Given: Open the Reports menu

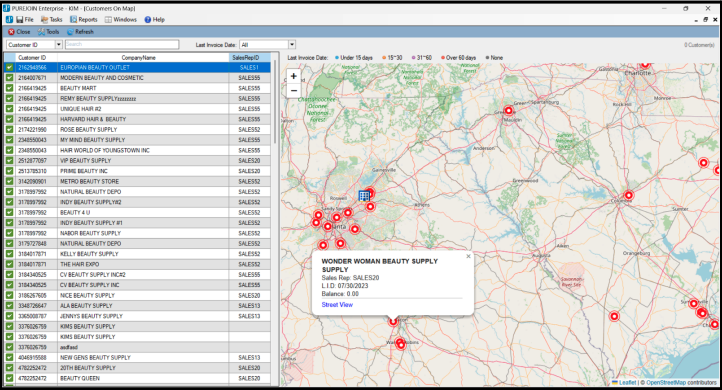Looking at the screenshot, I should 83,20.
